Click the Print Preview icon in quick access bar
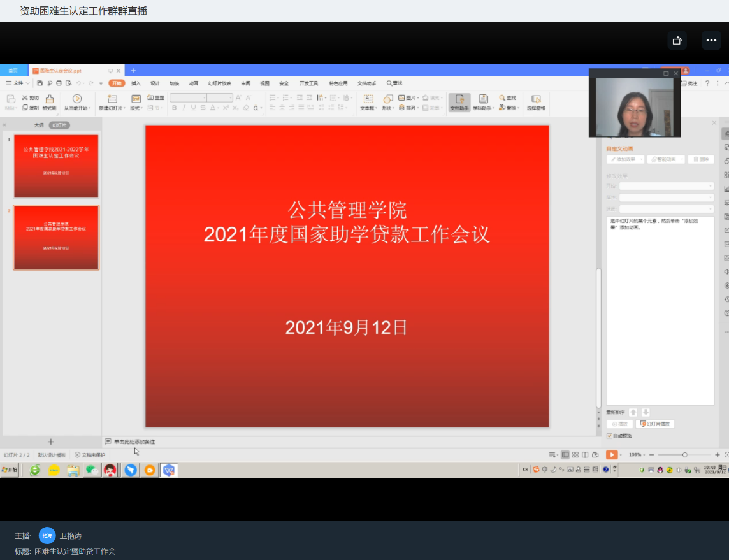This screenshot has width=729, height=560. [x=68, y=83]
